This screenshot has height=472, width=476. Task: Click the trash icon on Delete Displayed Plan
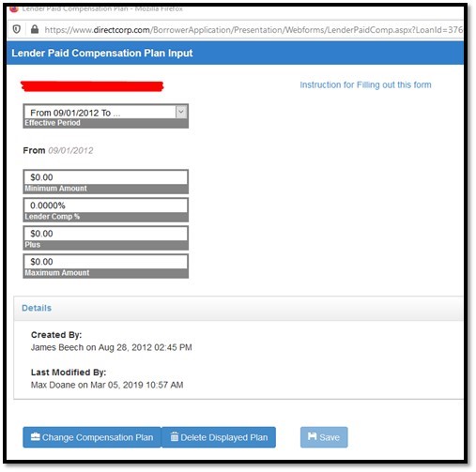[175, 436]
